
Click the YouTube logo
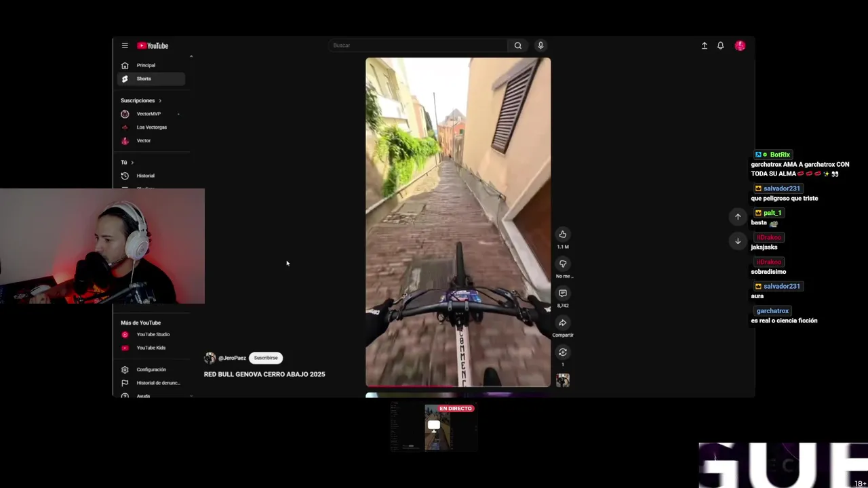pos(153,45)
